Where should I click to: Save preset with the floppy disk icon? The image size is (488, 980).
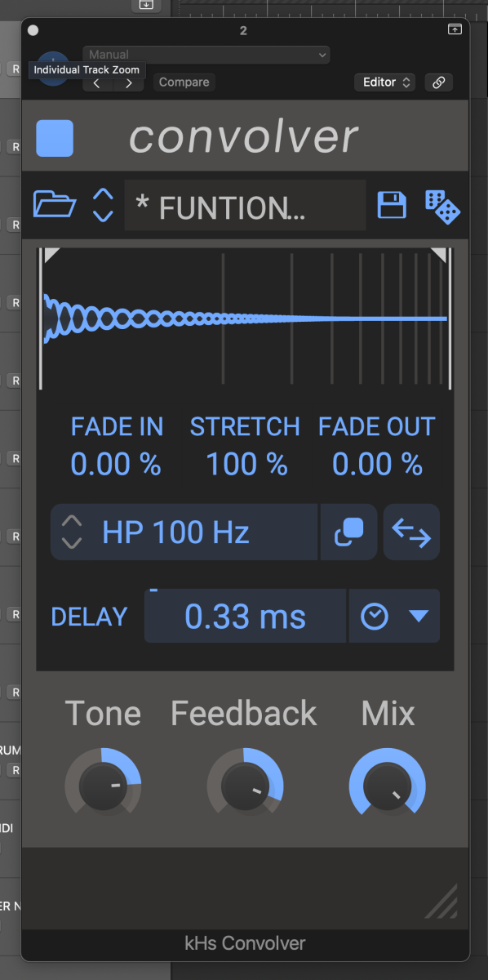pos(392,204)
